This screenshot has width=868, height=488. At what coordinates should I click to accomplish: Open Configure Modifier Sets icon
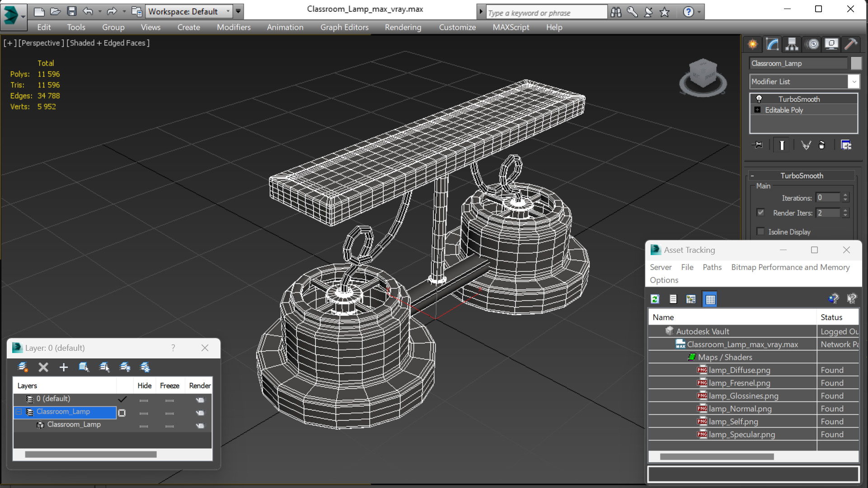[x=846, y=145]
